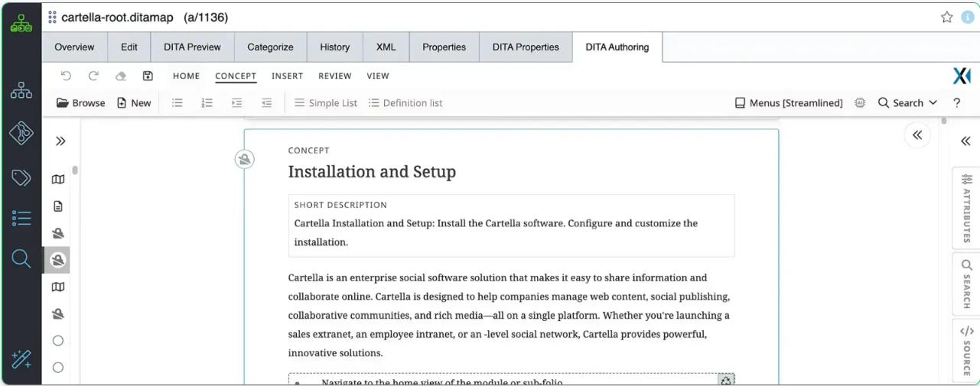Click the Save disk icon
The height and width of the screenshot is (386, 980).
click(x=148, y=76)
